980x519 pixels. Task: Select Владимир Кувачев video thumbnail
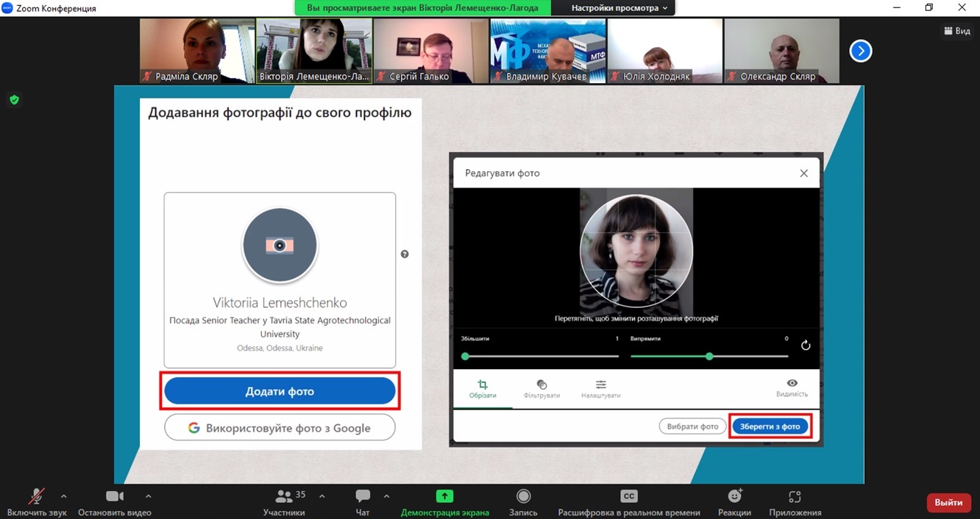click(x=548, y=51)
